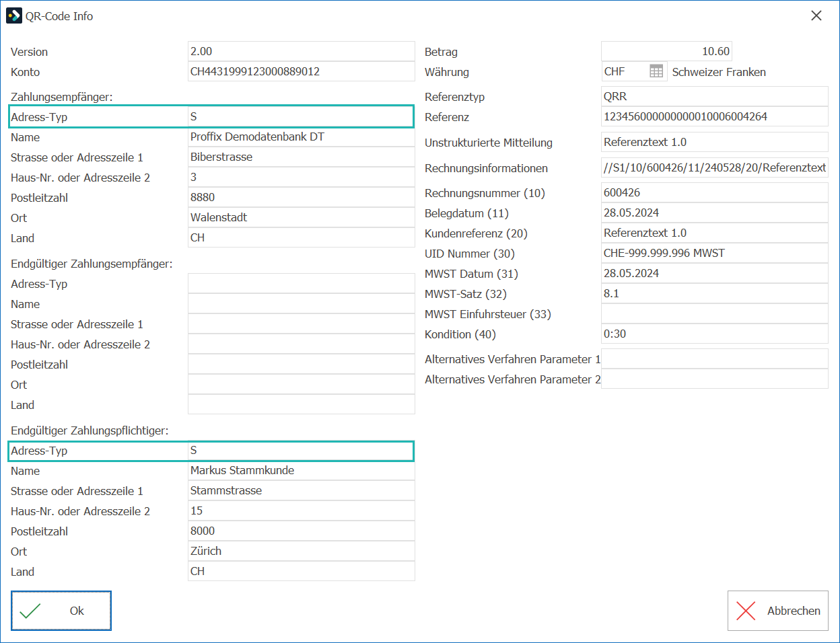Select the street field containing Biberstrasse
Viewport: 840px width, 643px height.
point(302,157)
